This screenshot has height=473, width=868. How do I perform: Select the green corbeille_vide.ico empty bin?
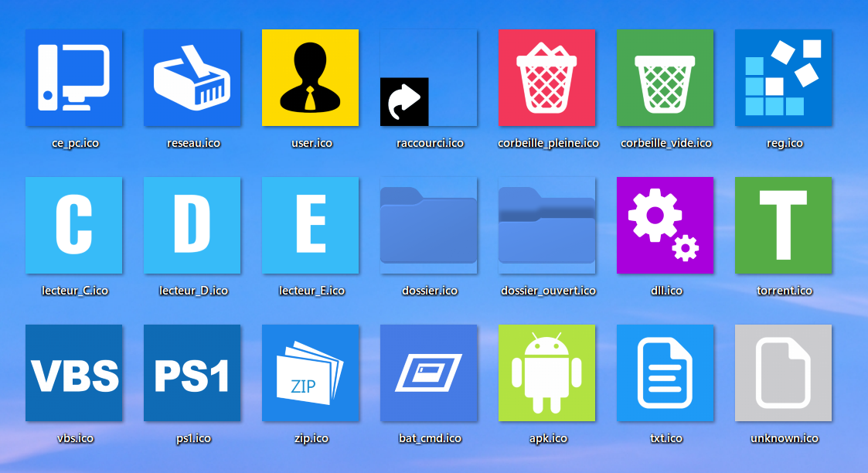(665, 77)
